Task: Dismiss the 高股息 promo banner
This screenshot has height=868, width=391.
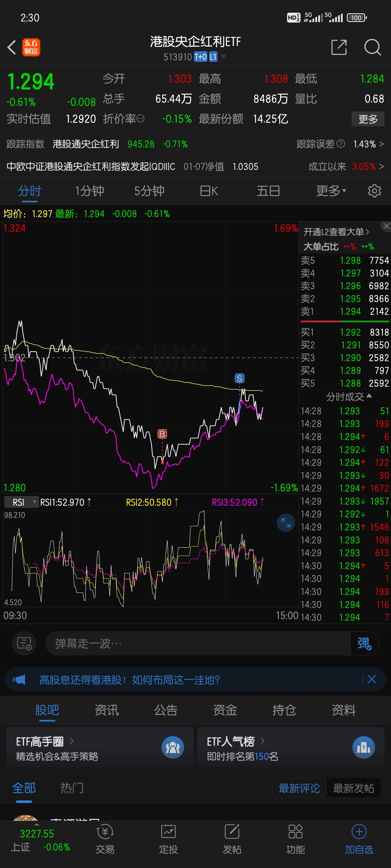Action: (371, 679)
